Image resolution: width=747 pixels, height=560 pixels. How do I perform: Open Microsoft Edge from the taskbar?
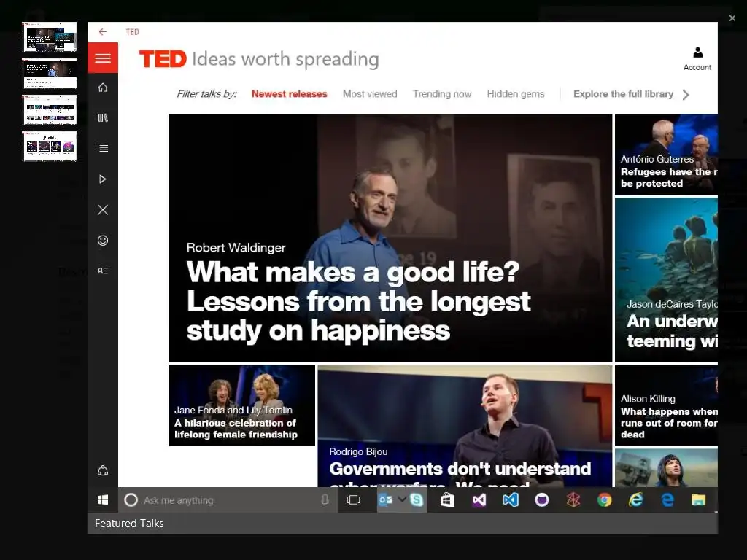pyautogui.click(x=667, y=500)
